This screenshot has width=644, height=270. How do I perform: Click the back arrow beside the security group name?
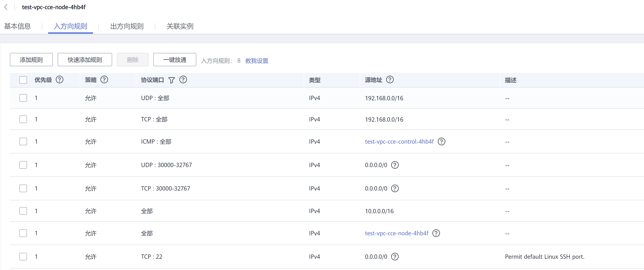coord(6,7)
